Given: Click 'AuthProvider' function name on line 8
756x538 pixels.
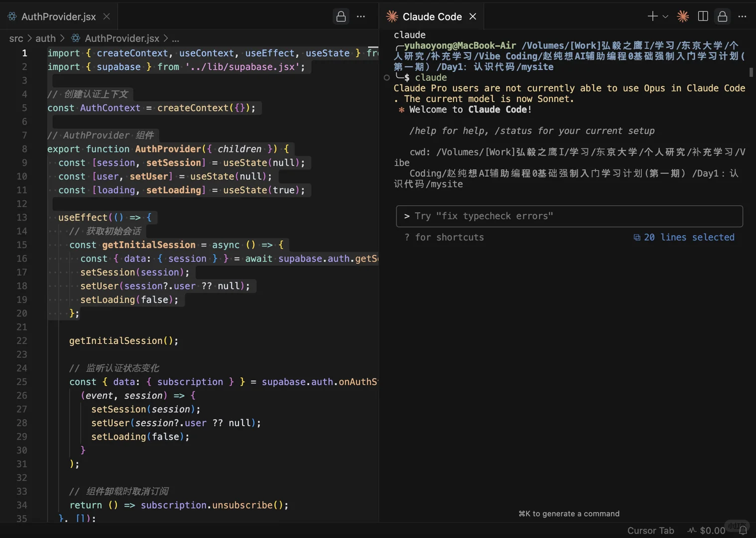Looking at the screenshot, I should (168, 149).
